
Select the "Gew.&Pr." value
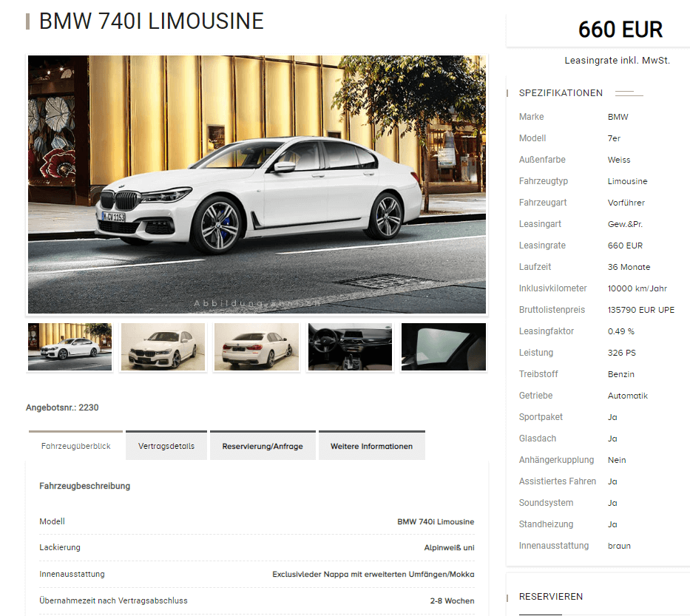[625, 224]
